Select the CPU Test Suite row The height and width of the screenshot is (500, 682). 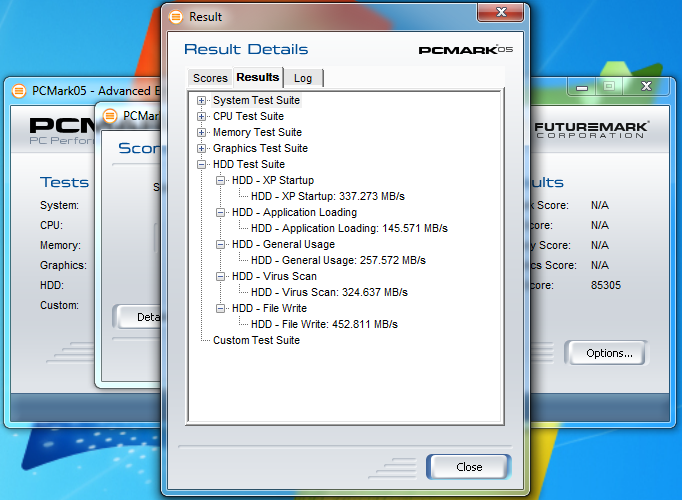pyautogui.click(x=248, y=117)
